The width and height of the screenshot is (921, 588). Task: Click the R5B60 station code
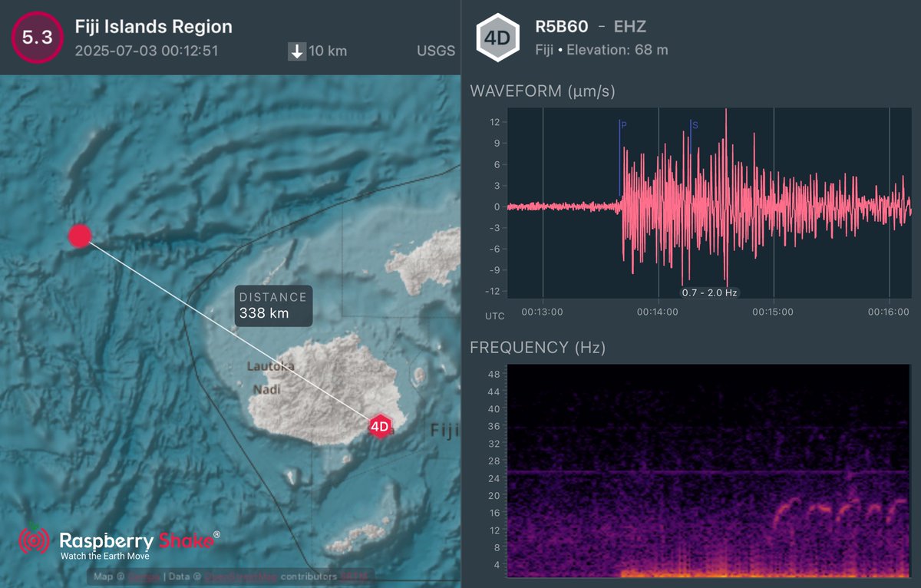pos(562,27)
